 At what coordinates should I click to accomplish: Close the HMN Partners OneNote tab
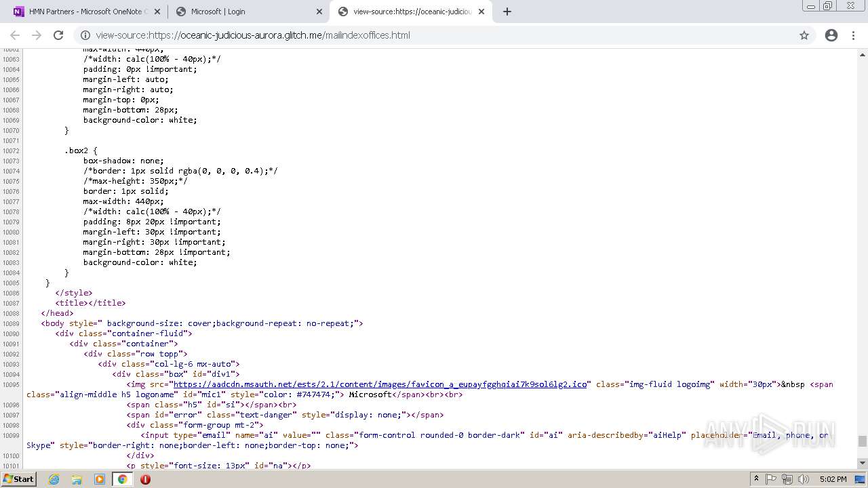click(157, 12)
